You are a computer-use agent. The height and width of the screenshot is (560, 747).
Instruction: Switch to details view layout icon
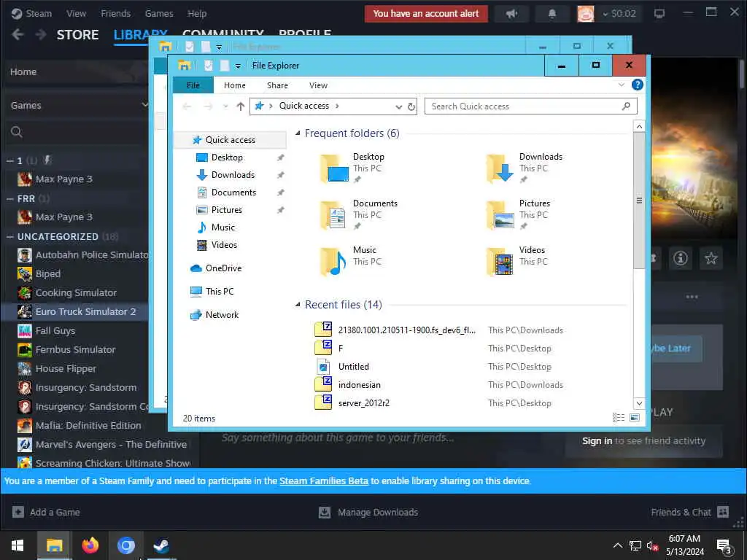619,418
